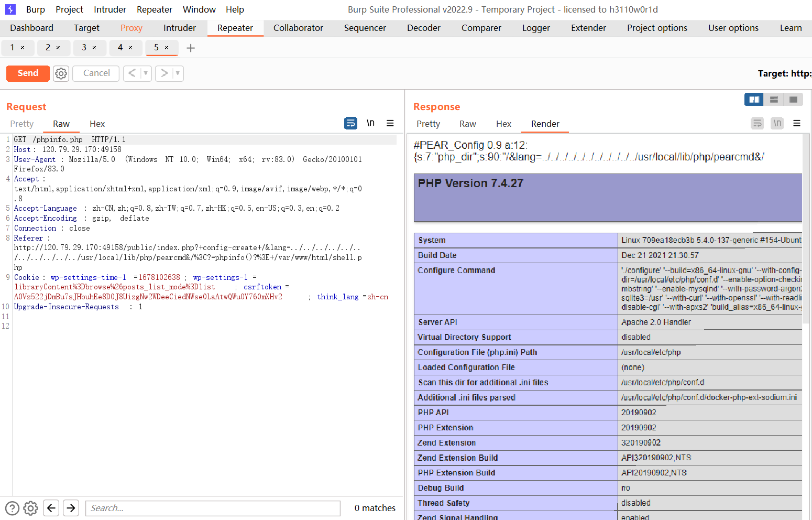
Task: Select combined tabbed layout view
Action: [x=793, y=100]
